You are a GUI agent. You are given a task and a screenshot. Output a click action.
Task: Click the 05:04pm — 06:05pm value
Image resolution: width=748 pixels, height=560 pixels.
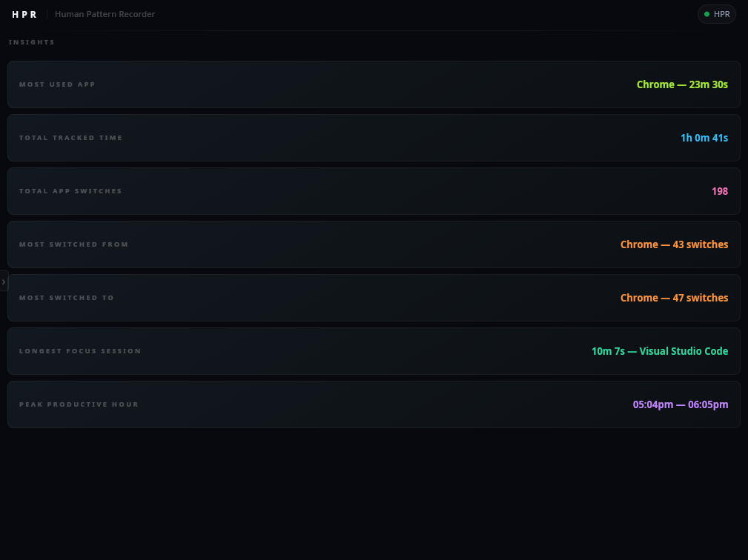click(681, 404)
